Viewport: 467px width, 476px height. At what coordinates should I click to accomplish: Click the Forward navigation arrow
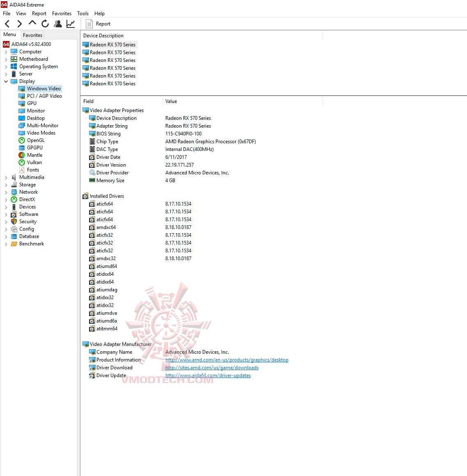coord(19,24)
